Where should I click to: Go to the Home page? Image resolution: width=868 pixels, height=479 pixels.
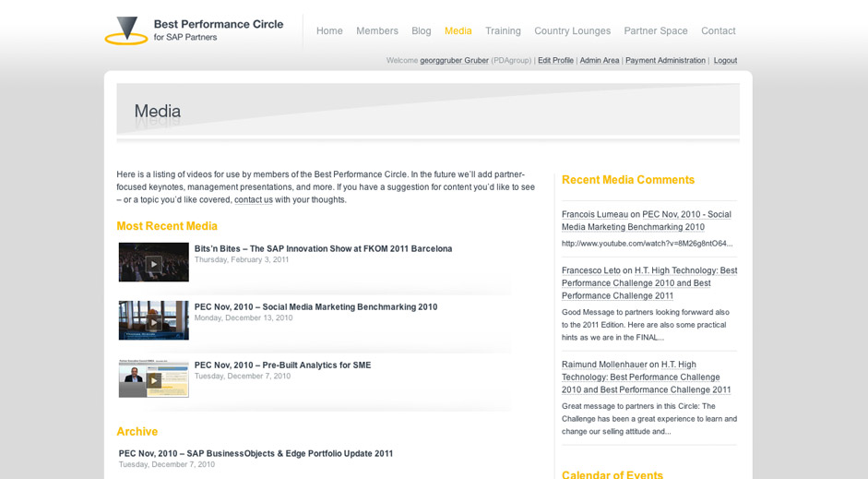329,31
